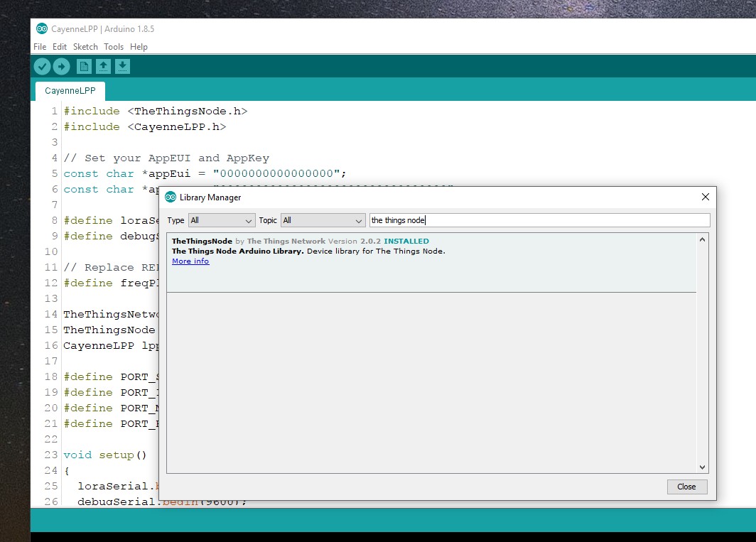
Task: Click the Arduino logo in the title bar
Action: (42, 29)
